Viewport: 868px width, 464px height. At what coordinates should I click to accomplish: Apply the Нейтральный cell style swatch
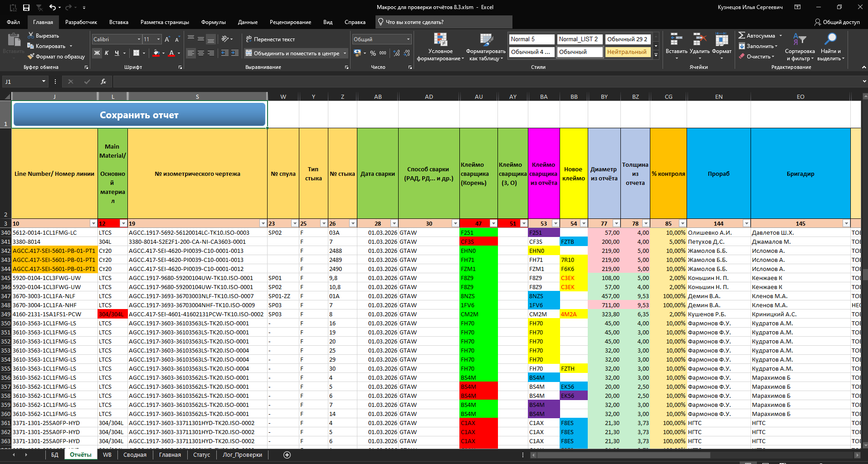coord(627,52)
